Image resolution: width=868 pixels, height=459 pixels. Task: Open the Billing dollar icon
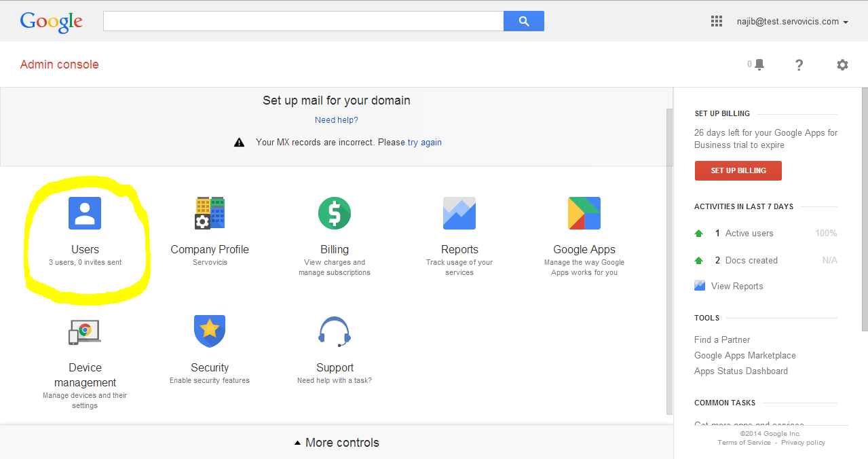click(x=335, y=213)
